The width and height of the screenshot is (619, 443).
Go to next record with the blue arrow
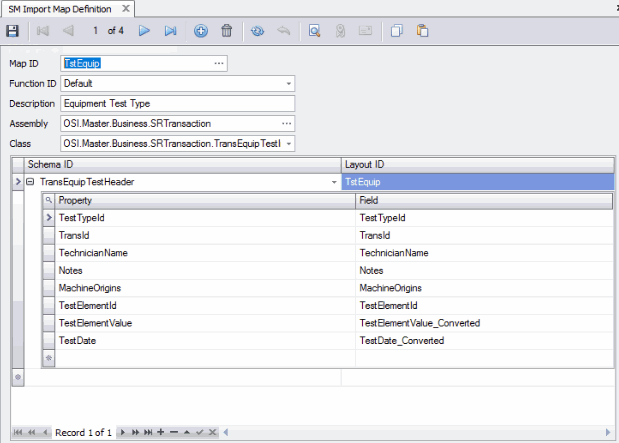click(145, 31)
